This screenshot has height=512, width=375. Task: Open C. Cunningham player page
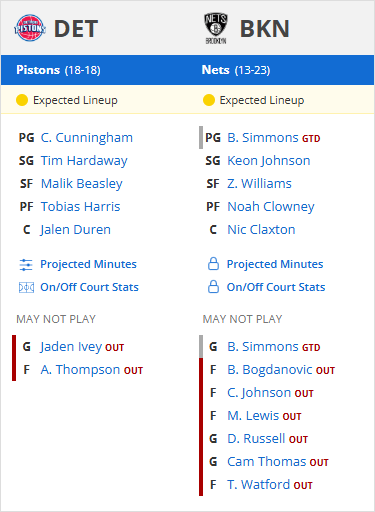[87, 138]
